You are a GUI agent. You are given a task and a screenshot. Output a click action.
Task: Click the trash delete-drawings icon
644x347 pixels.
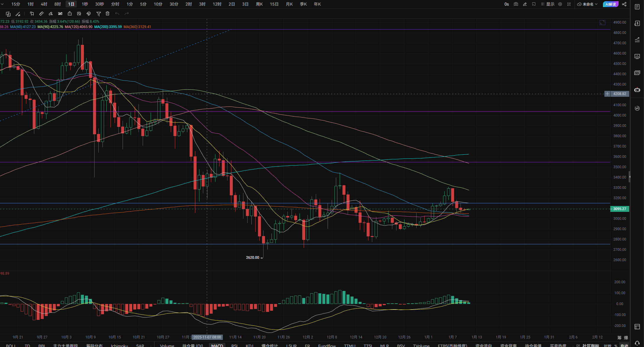(108, 14)
